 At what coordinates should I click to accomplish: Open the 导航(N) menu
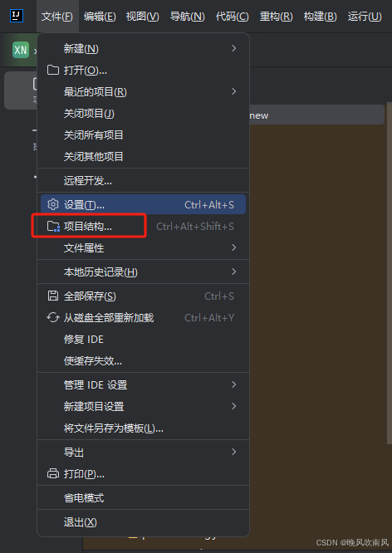188,17
